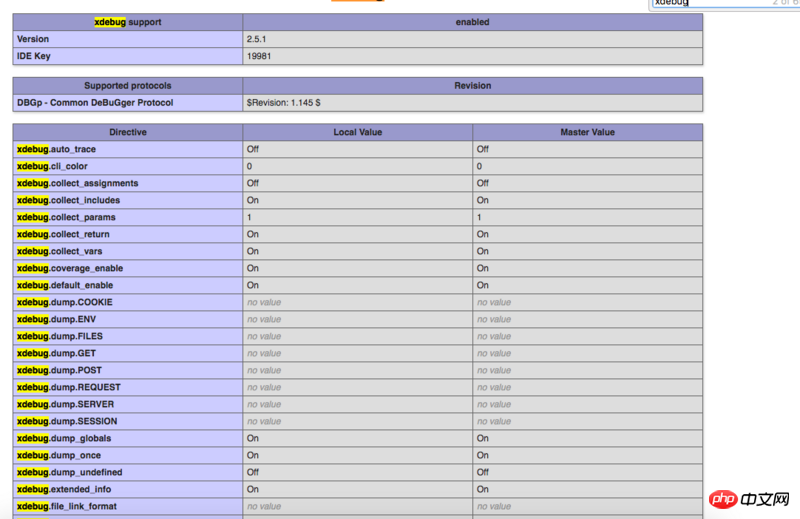This screenshot has height=519, width=800.
Task: Select the xdebug.dump.FILES directive
Action: coord(128,336)
